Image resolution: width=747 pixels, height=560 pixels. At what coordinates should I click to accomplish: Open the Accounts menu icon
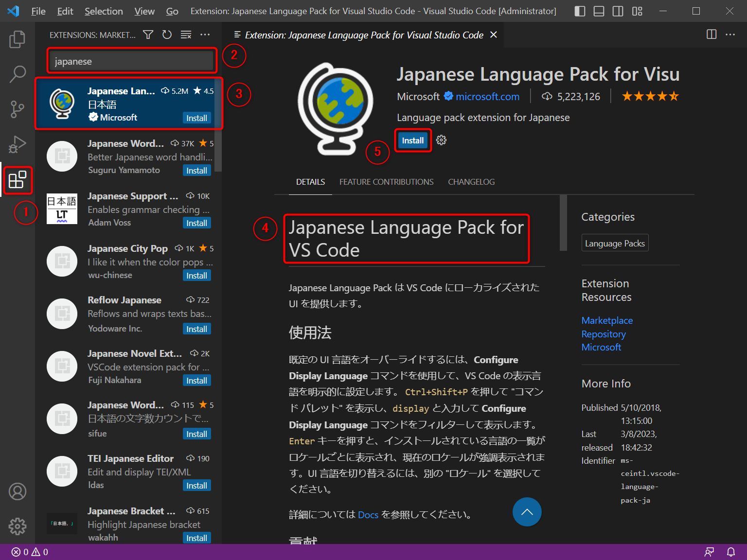(18, 491)
